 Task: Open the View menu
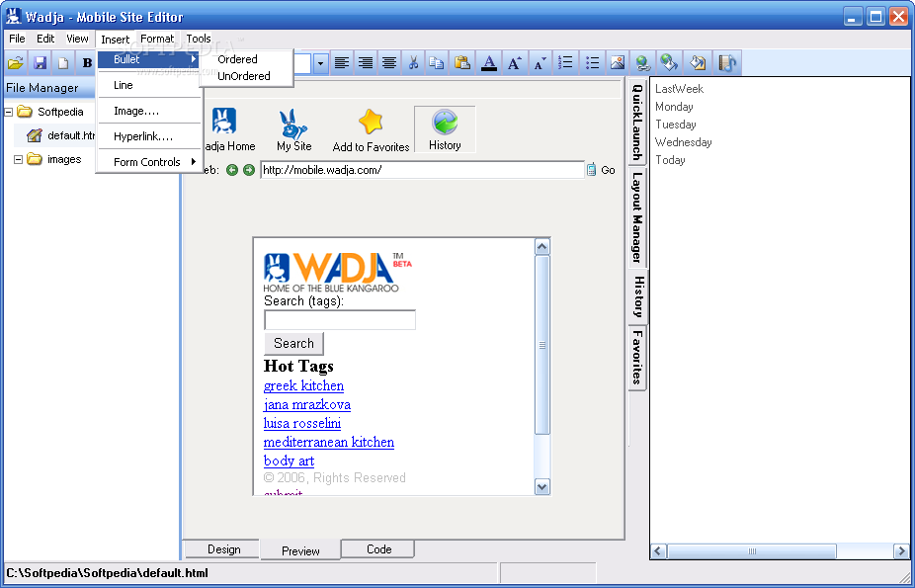(x=77, y=39)
